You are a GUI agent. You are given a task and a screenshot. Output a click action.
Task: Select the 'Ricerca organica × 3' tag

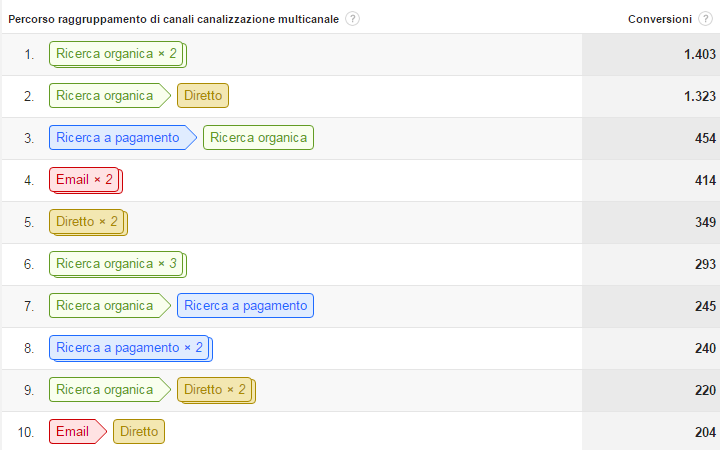[x=118, y=264]
